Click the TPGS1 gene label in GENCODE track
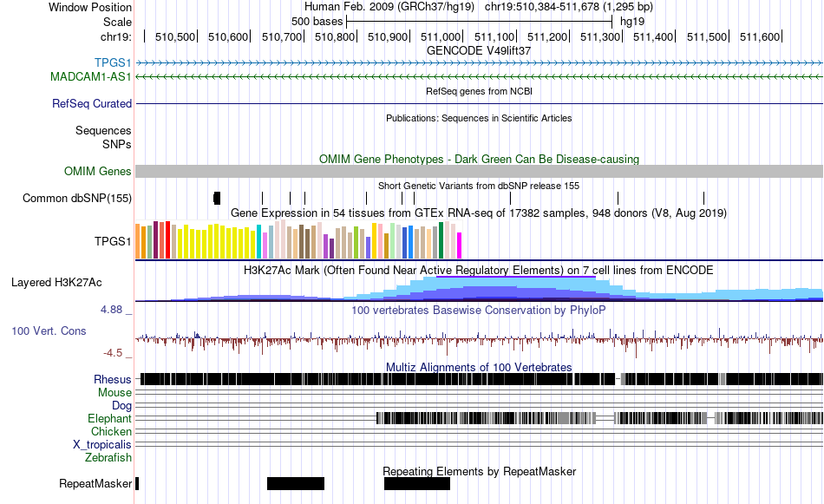This screenshot has width=824, height=504. (x=113, y=63)
